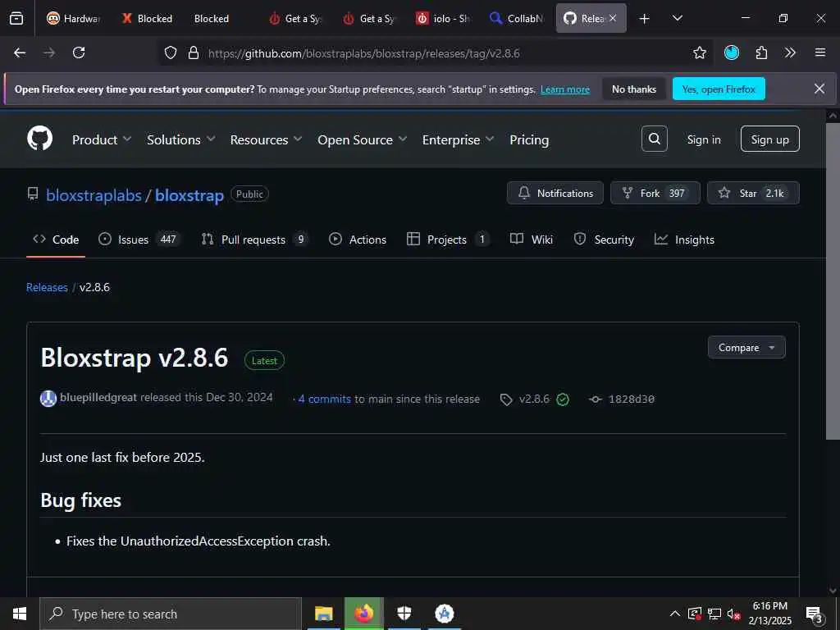Dismiss the Firefox startup notification bar
The image size is (840, 630).
click(819, 89)
